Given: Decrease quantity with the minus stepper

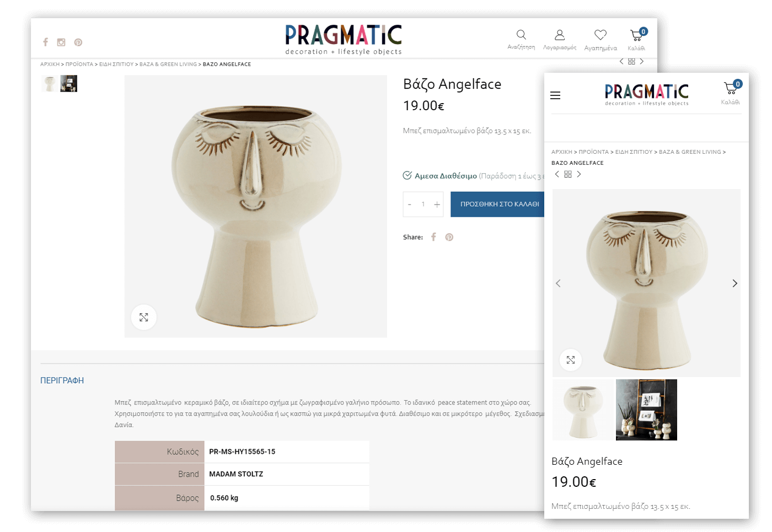Looking at the screenshot, I should 409,205.
